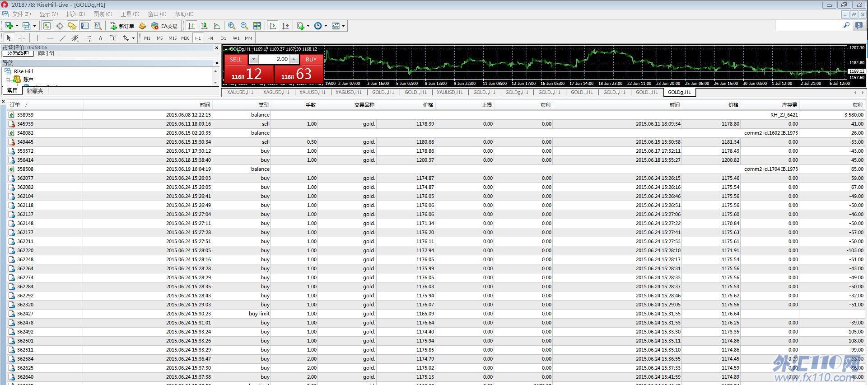Switch to the 收藏夹 navigator tab
The height and width of the screenshot is (385, 868).
click(x=35, y=91)
